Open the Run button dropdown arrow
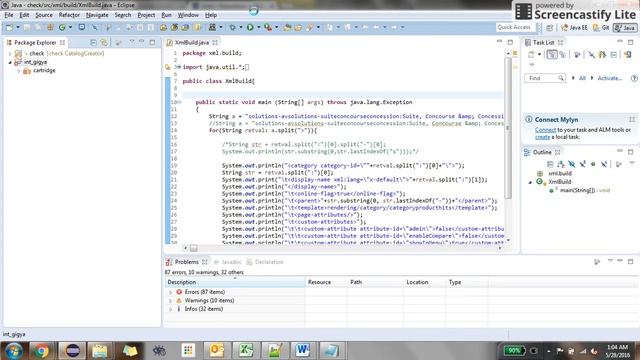The height and width of the screenshot is (360, 640). point(258,27)
